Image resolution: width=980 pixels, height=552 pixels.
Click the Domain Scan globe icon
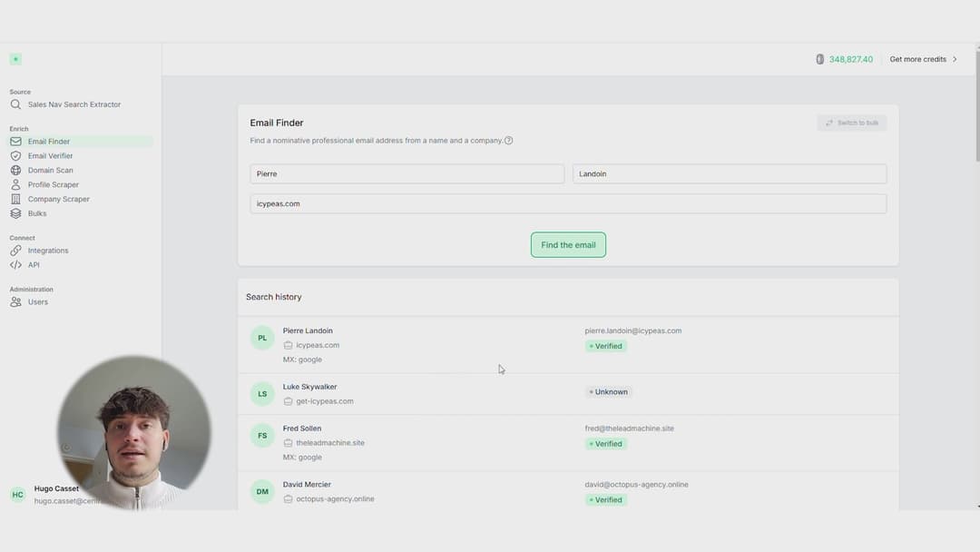coord(15,170)
